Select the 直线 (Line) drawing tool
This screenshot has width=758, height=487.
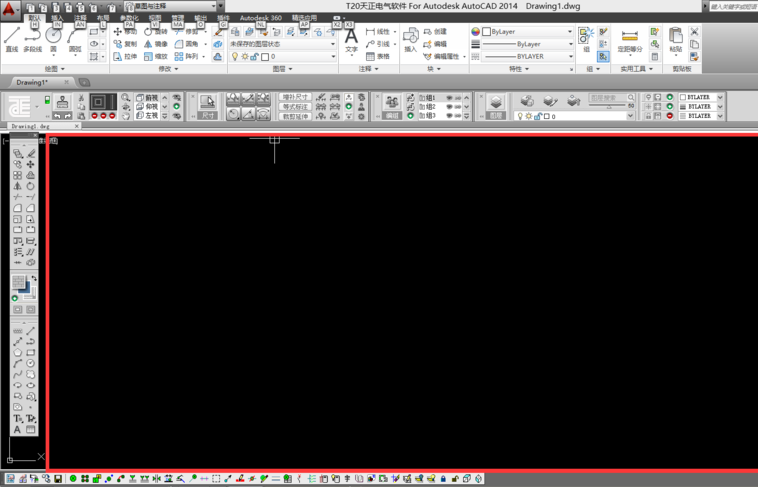(12, 40)
